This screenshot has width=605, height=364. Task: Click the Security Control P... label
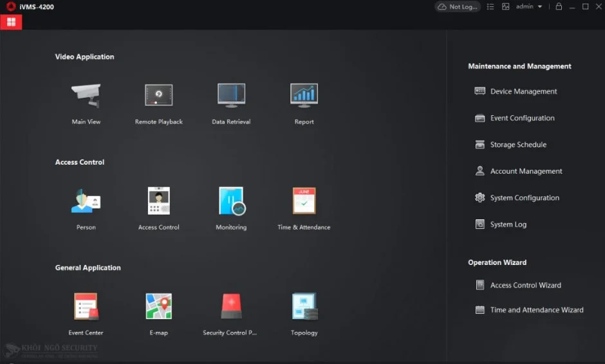[230, 332]
